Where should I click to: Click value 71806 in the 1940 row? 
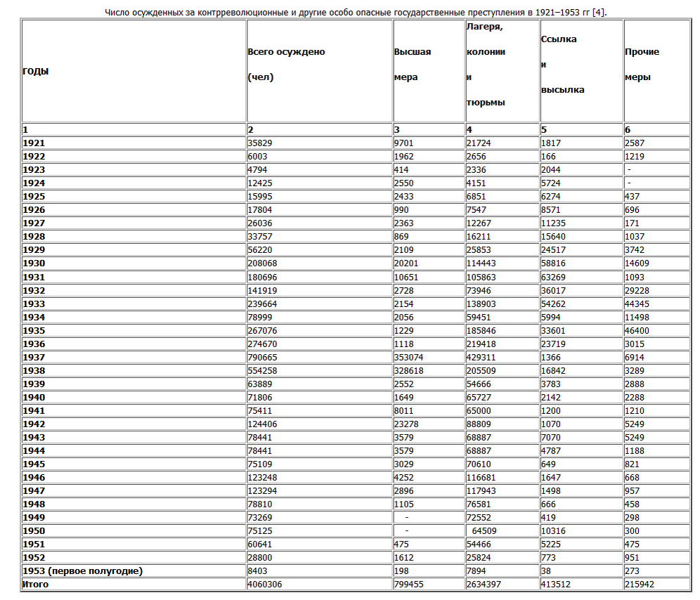(320, 398)
